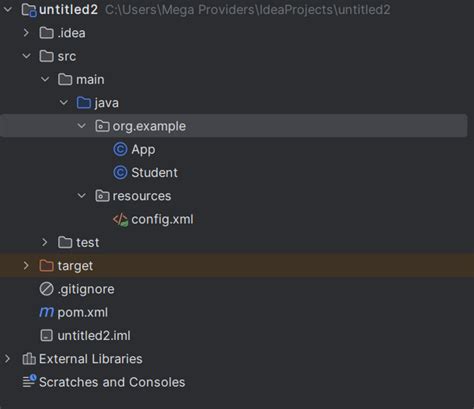Collapse the src folder
The image size is (474, 409).
[x=26, y=56]
